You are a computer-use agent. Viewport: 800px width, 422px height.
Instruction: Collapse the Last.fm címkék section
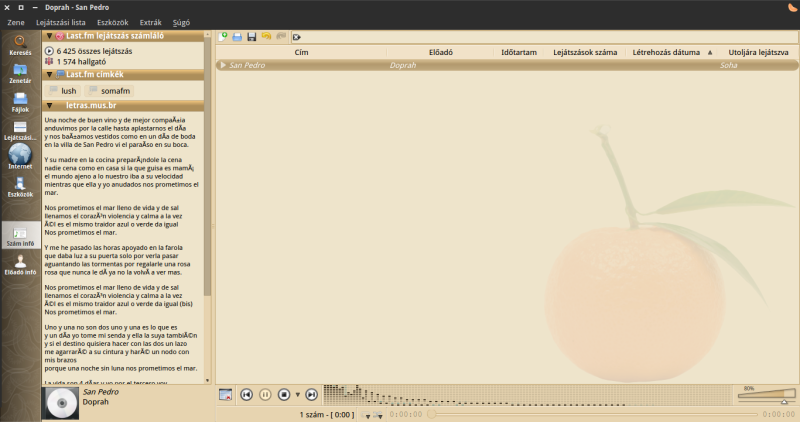(49, 75)
